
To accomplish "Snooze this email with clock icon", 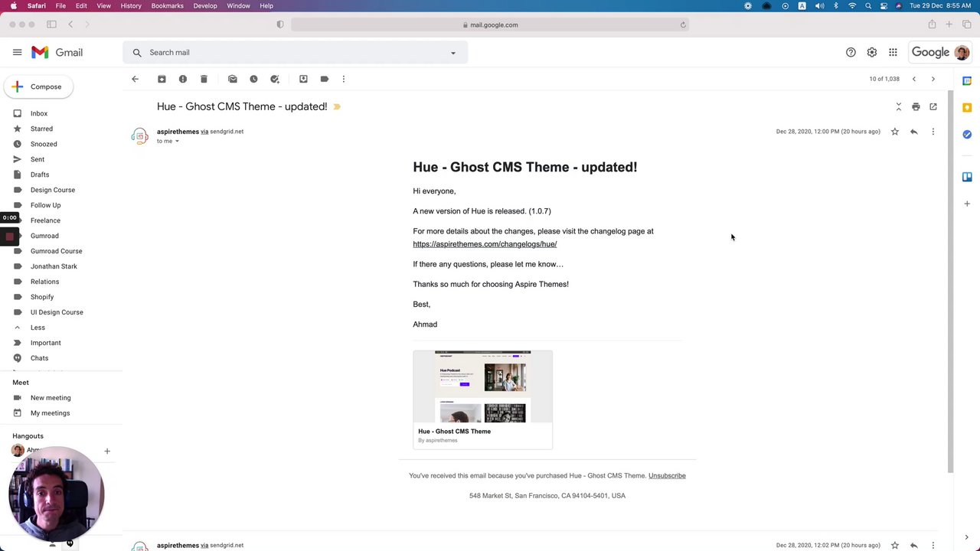I will point(253,79).
